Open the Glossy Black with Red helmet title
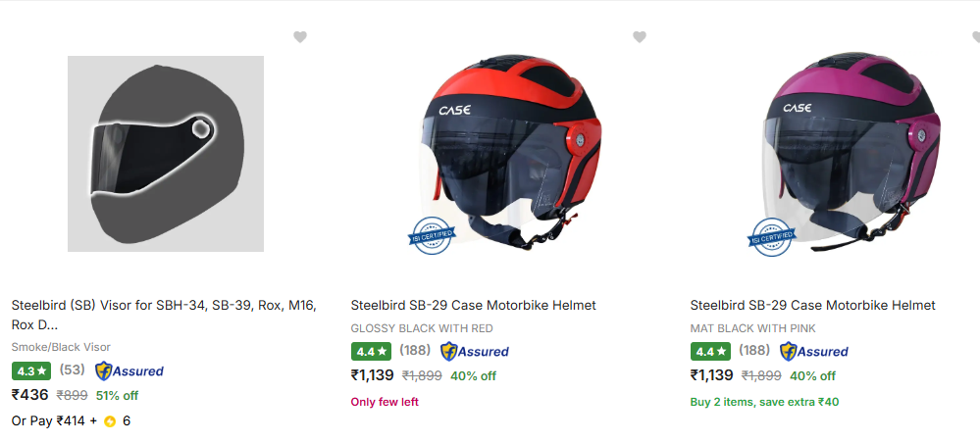Image resolution: width=980 pixels, height=443 pixels. coord(473,306)
